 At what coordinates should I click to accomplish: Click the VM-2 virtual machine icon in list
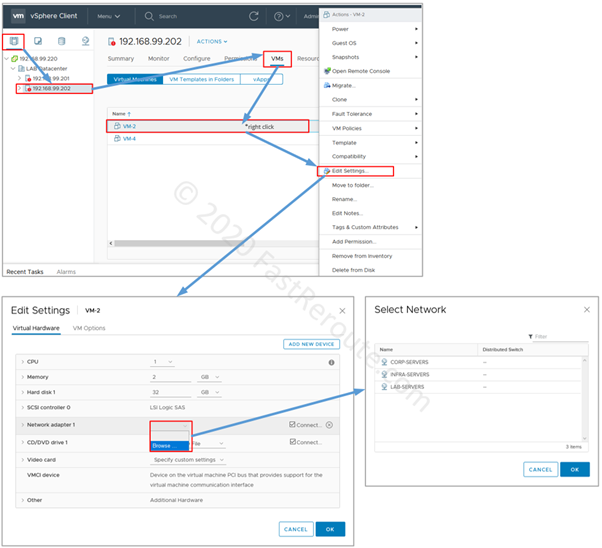click(x=117, y=126)
